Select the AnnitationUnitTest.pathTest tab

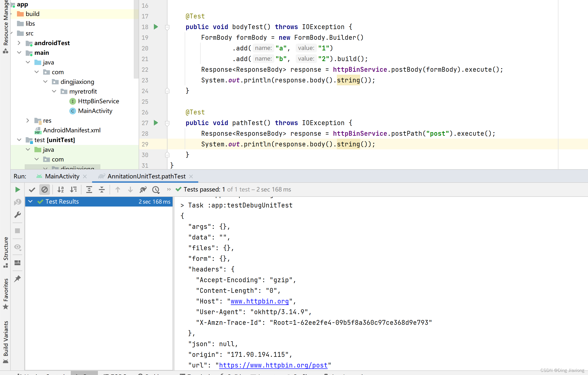[145, 176]
